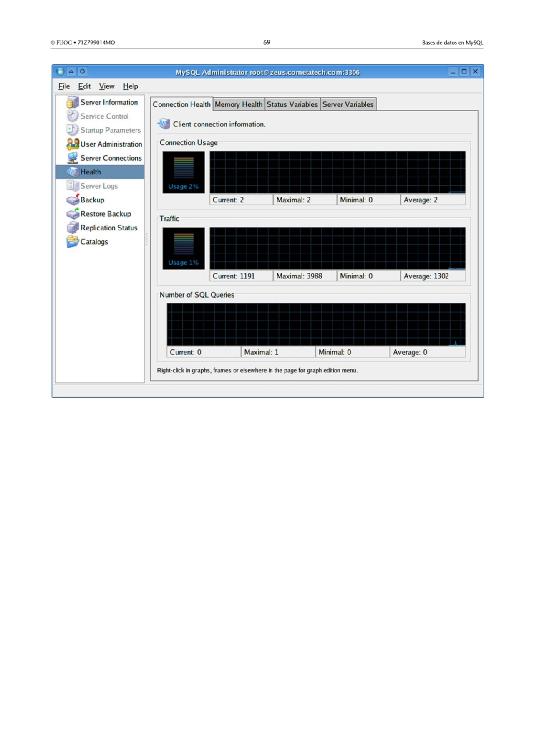Click the sidebar splitter handle
534x756 pixels.
(x=146, y=239)
